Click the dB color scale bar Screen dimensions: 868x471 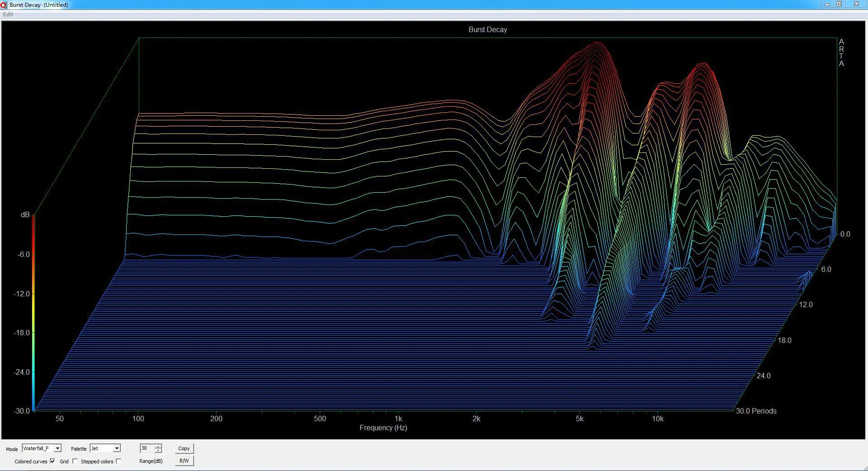(33, 312)
